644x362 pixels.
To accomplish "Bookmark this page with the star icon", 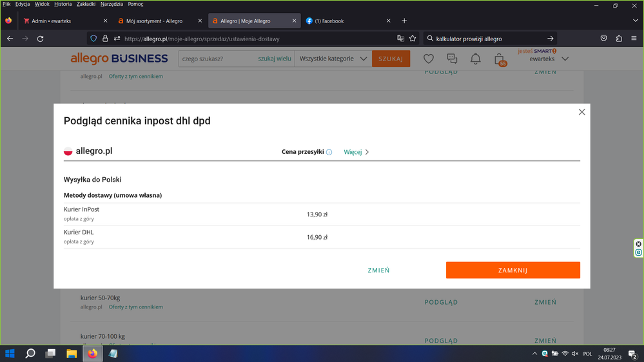I will (x=413, y=39).
